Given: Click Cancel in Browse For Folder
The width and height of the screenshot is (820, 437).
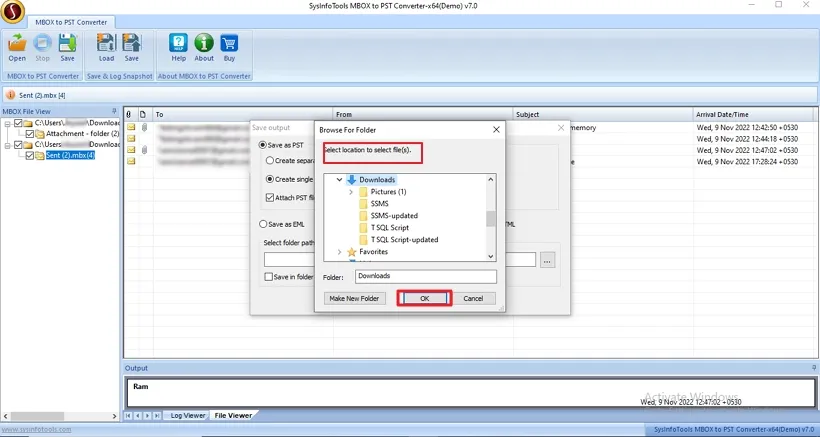Looking at the screenshot, I should pos(473,298).
